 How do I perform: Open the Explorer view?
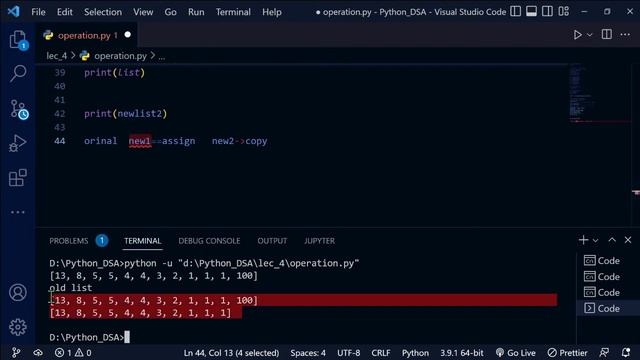[18, 40]
